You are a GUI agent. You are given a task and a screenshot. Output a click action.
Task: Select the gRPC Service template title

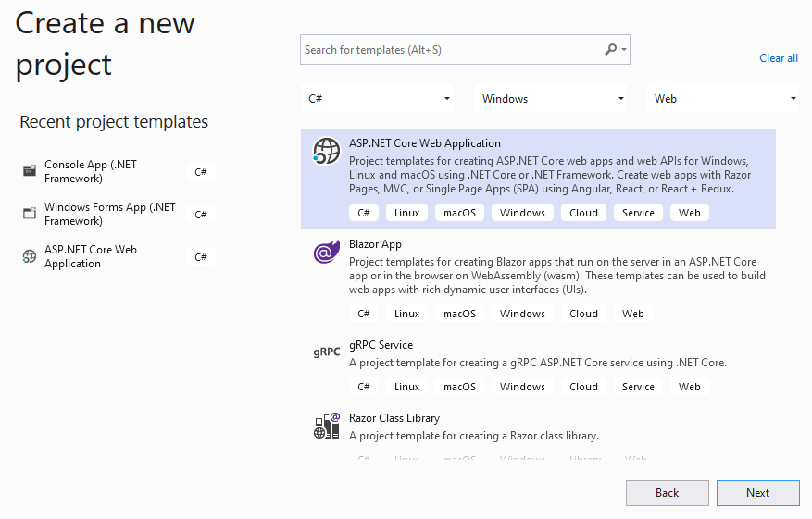pyautogui.click(x=381, y=345)
